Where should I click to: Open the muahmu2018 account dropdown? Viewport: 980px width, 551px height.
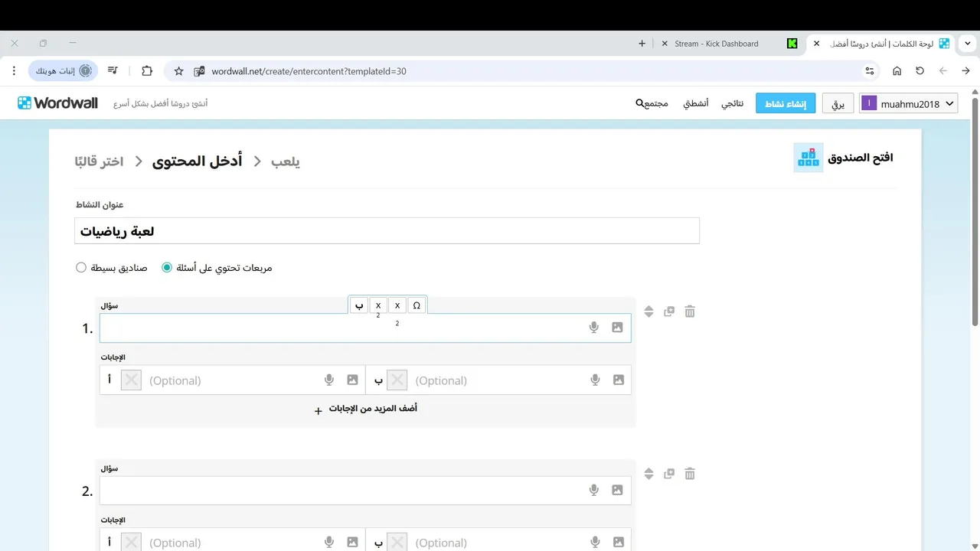click(x=909, y=103)
